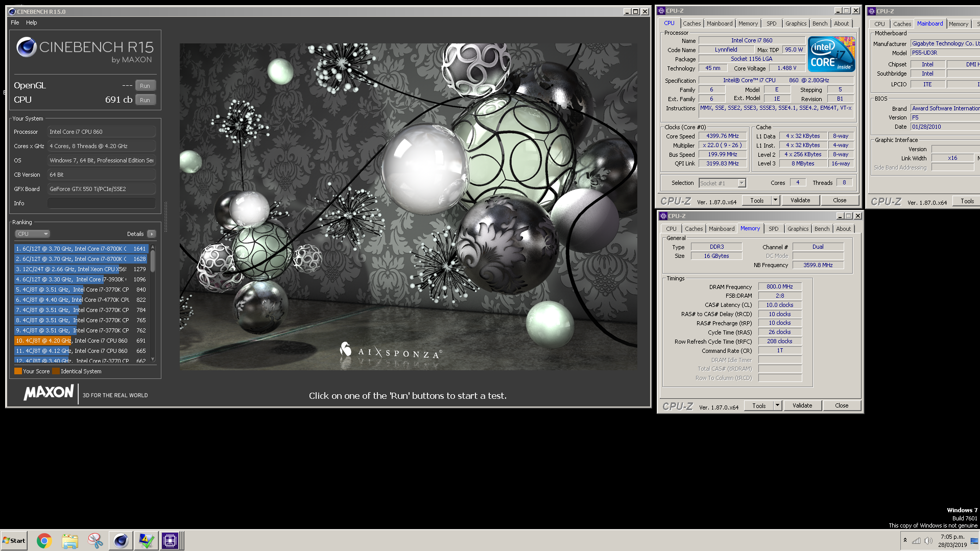Click Validate in CPU-Z Memory window
The image size is (980, 551).
802,405
